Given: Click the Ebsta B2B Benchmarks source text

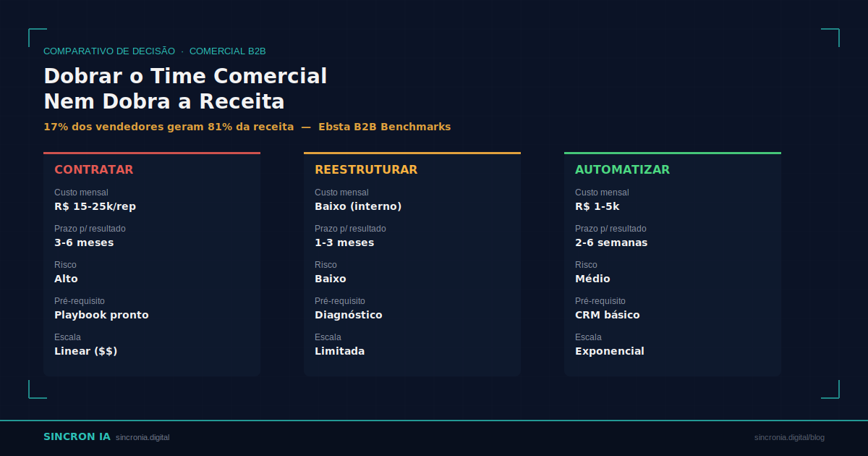Looking at the screenshot, I should (x=384, y=127).
